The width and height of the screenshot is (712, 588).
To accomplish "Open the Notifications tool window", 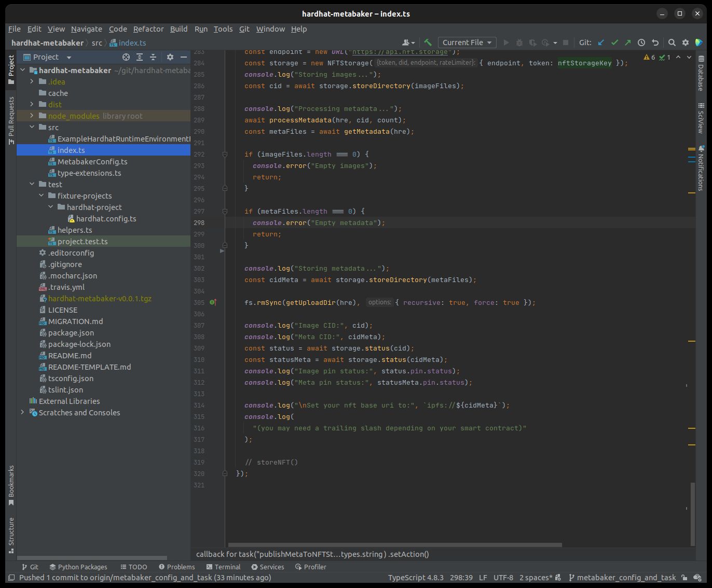I will pos(701,168).
